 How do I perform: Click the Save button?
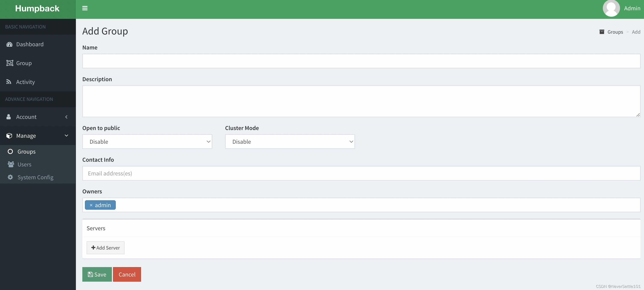[x=97, y=274]
